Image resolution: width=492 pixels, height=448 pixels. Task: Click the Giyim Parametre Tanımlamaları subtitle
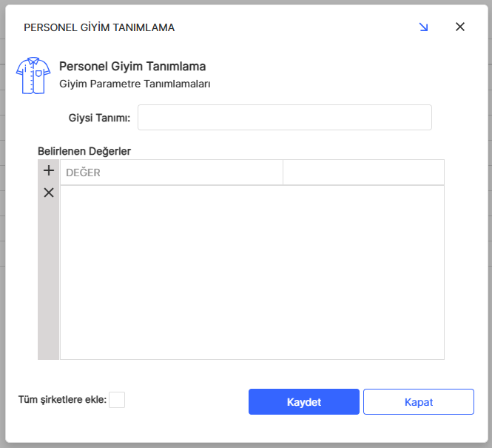pyautogui.click(x=135, y=84)
